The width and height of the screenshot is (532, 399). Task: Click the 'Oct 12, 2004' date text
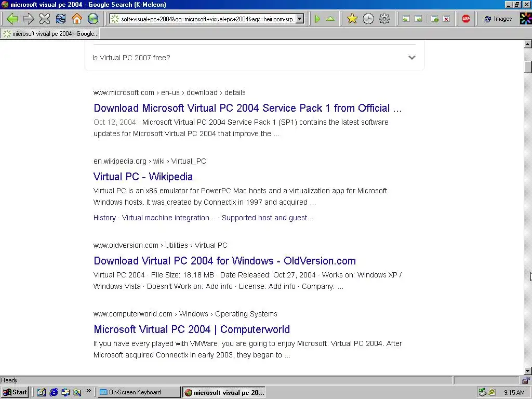point(114,122)
